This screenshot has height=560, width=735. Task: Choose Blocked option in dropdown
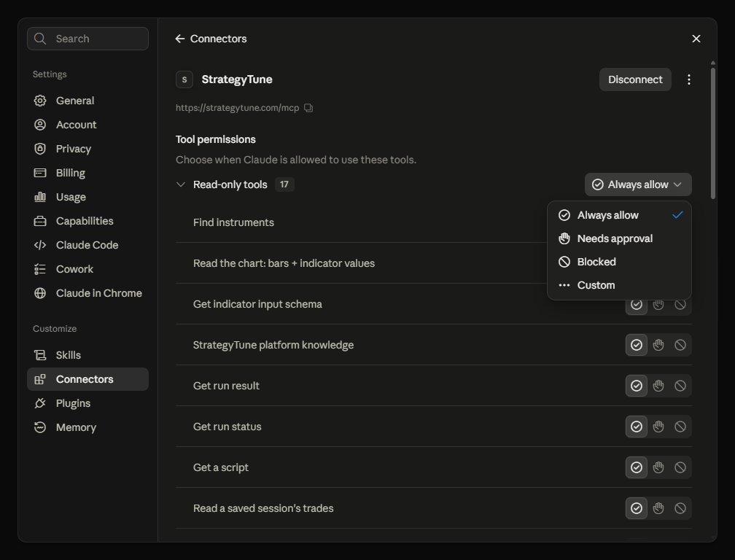619,262
